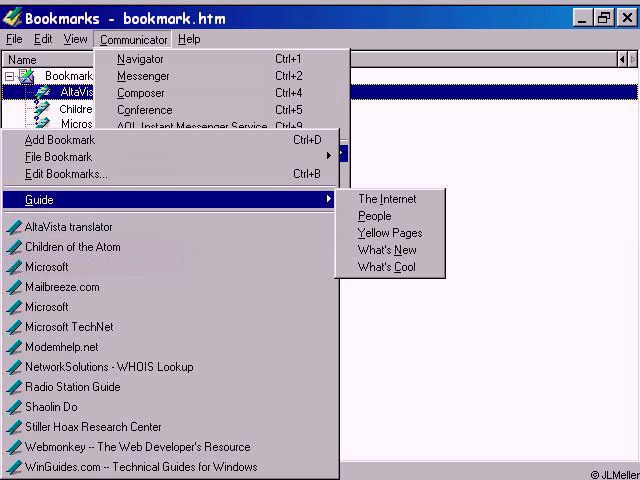640x480 pixels.
Task: Click the Mailbreeze.com bookmark icon
Action: click(x=14, y=287)
